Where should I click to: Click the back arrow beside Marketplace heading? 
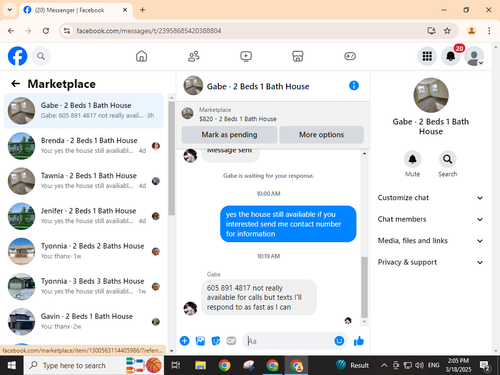click(16, 84)
